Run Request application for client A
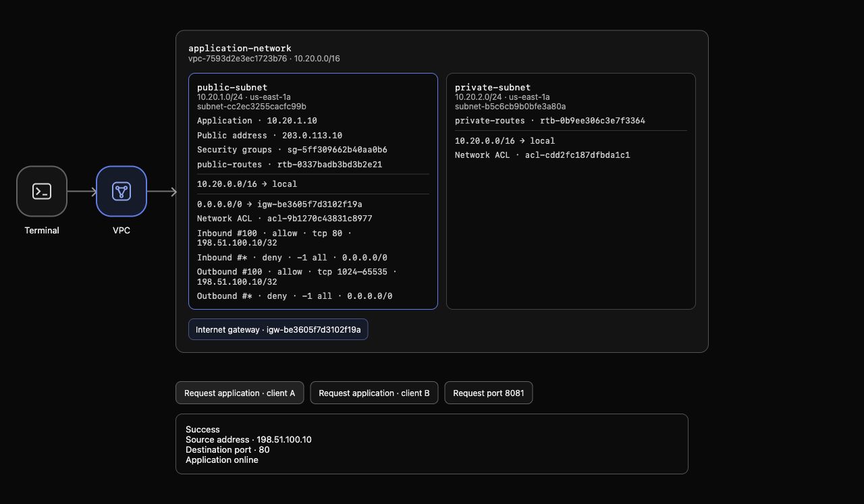The height and width of the screenshot is (504, 864). [x=240, y=393]
